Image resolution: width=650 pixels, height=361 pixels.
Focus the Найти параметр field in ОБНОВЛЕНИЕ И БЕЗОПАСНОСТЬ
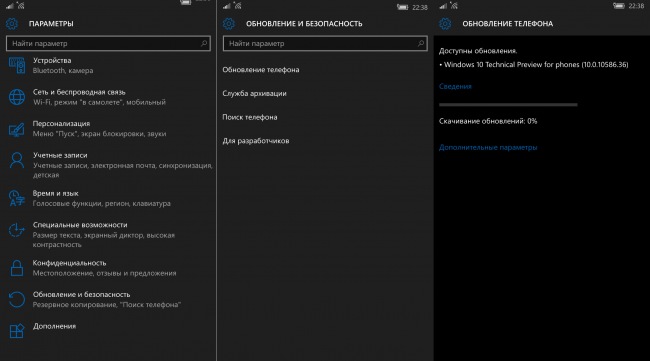pyautogui.click(x=325, y=43)
